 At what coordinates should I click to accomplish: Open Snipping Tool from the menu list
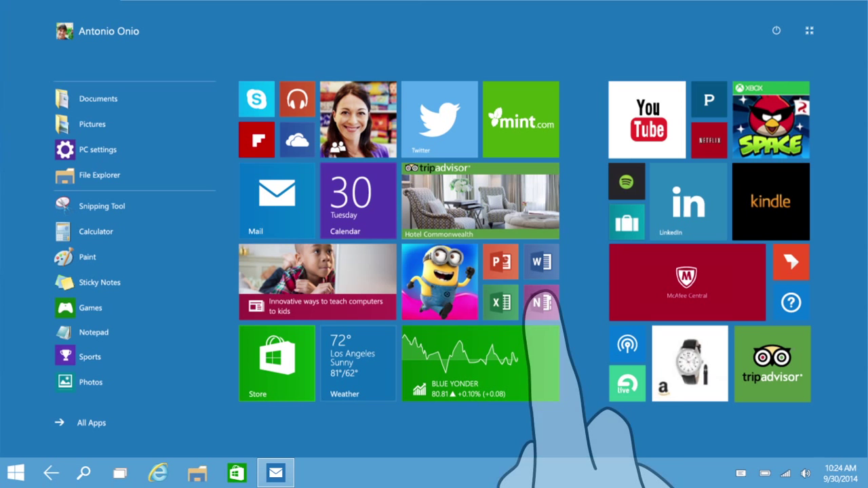(102, 205)
